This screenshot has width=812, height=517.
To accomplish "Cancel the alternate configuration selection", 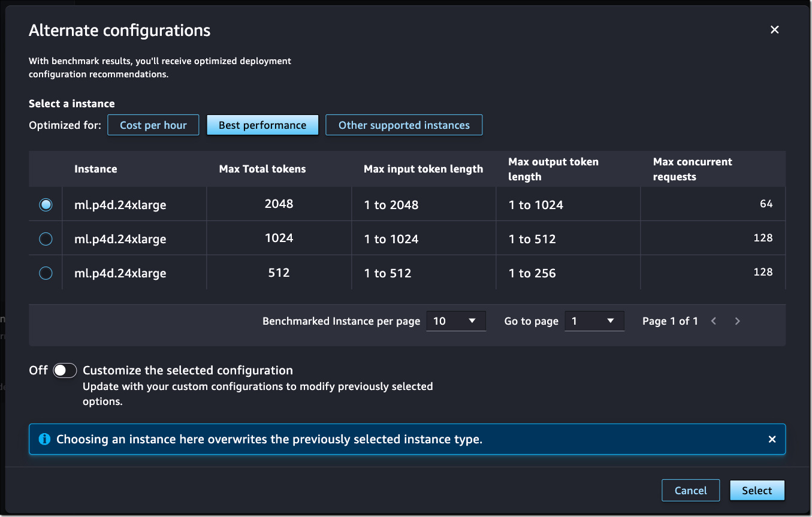I will [690, 490].
